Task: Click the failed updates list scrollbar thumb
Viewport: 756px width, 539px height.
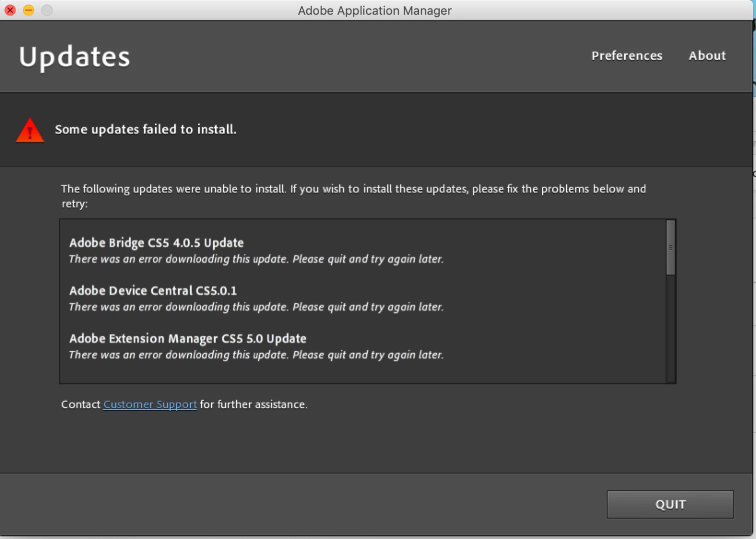Action: (x=671, y=248)
